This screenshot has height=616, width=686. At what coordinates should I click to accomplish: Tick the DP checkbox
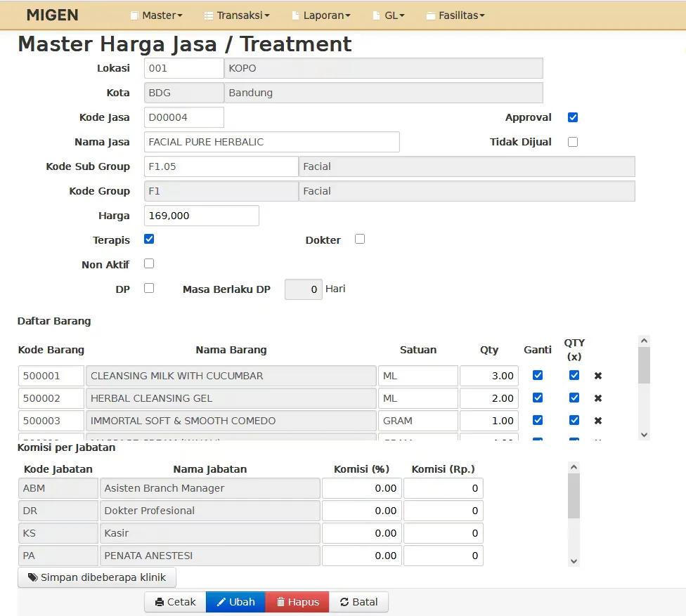tap(149, 288)
